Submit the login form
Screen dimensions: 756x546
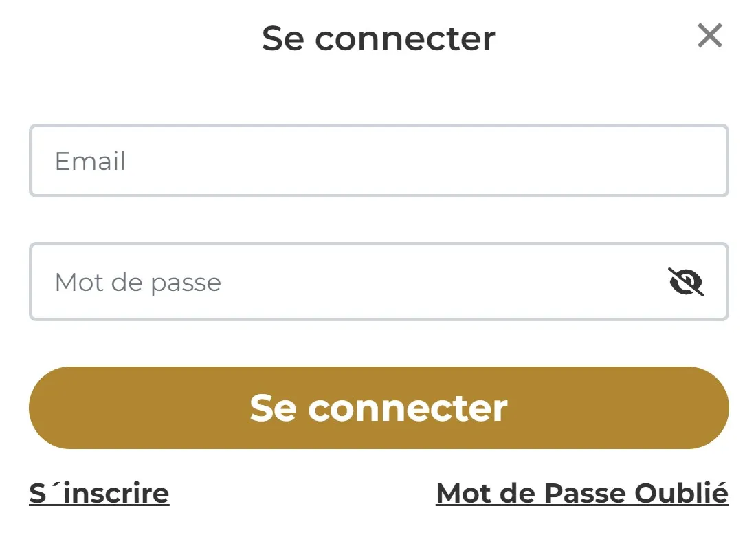(378, 408)
